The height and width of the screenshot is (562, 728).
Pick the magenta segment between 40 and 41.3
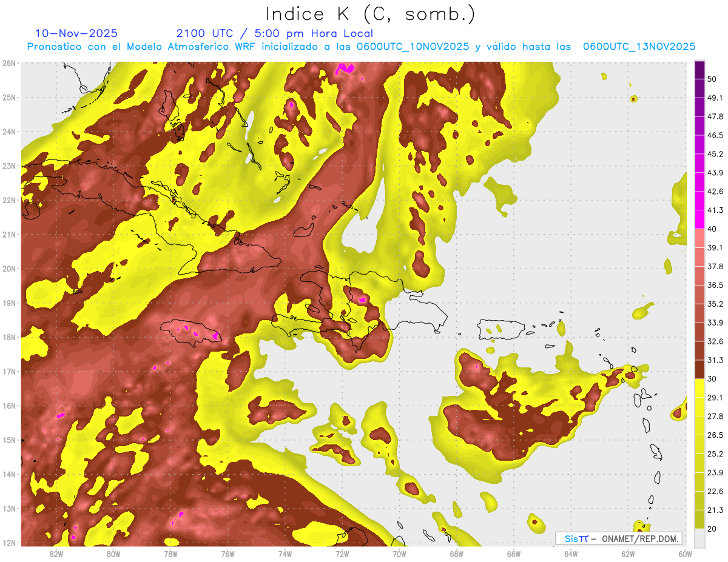click(699, 219)
